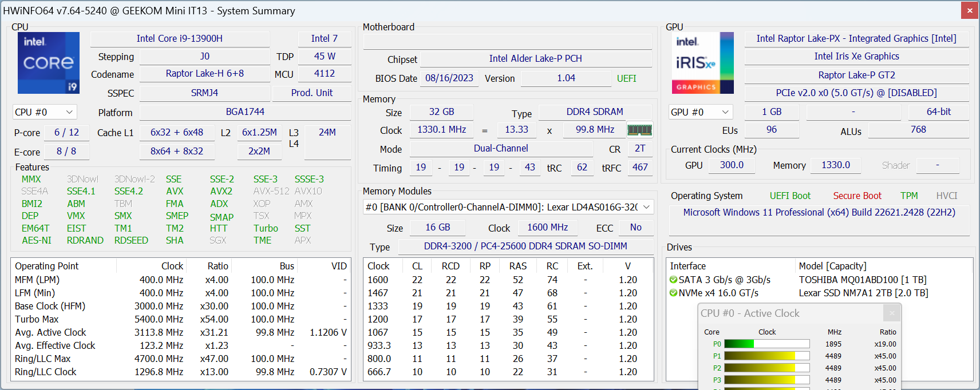Expand the memory module #0 Lexar dropdown
980x390 pixels.
point(508,207)
